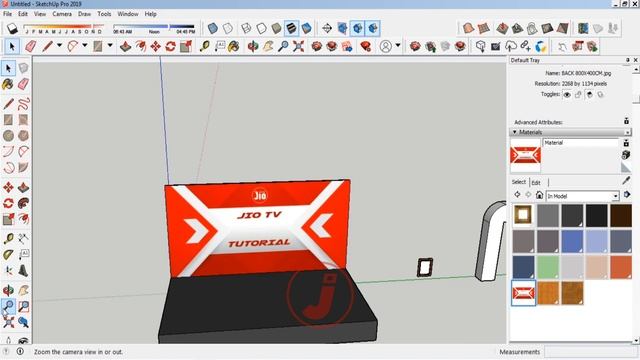The width and height of the screenshot is (640, 360).
Task: Click the current material preview thumbnail
Action: (x=526, y=155)
